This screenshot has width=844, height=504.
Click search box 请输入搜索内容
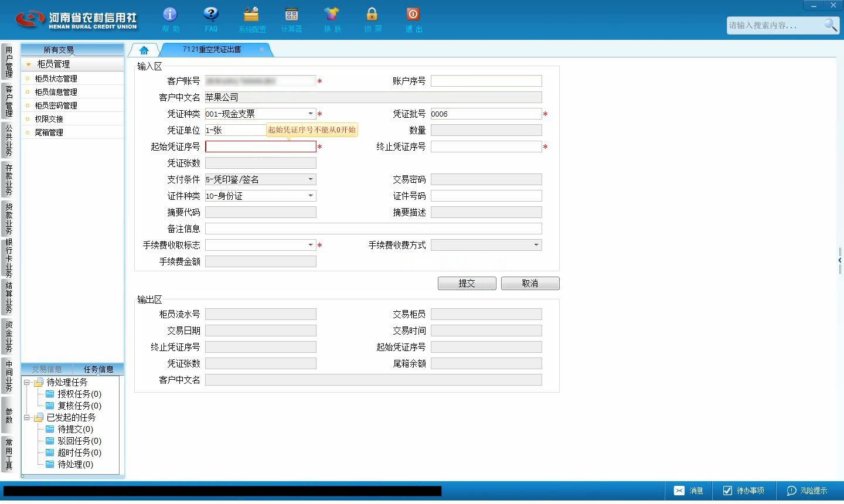click(775, 25)
